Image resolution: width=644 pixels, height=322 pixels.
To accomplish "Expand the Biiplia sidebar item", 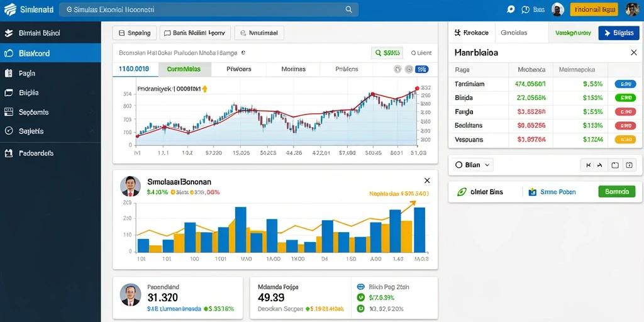I will [91, 93].
